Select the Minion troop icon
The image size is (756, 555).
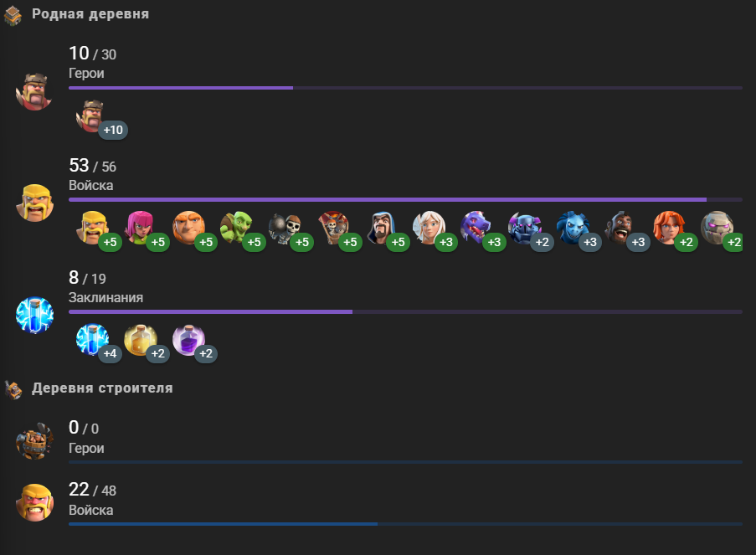pyautogui.click(x=573, y=228)
